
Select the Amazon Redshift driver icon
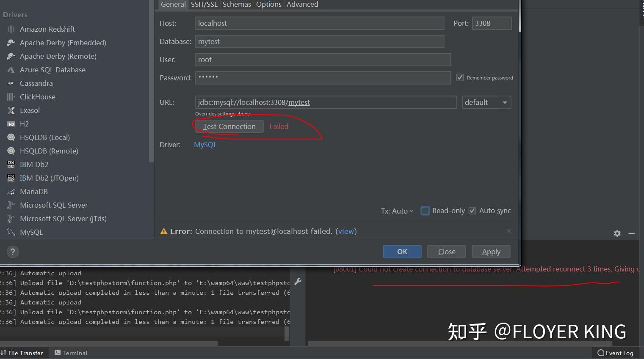click(x=11, y=29)
